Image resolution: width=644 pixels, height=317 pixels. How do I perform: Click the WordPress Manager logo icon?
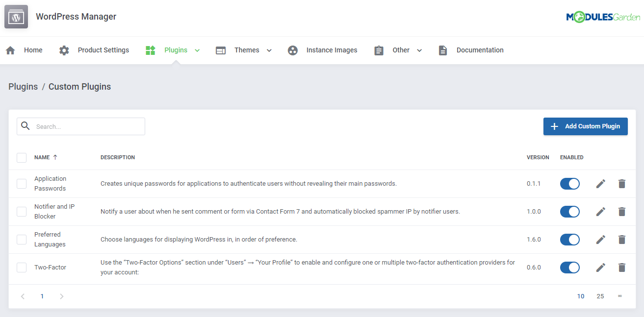point(16,17)
